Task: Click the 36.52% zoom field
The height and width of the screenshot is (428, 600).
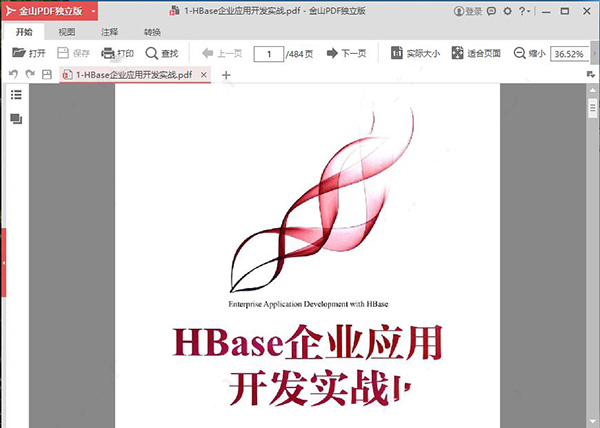Action: pyautogui.click(x=569, y=54)
